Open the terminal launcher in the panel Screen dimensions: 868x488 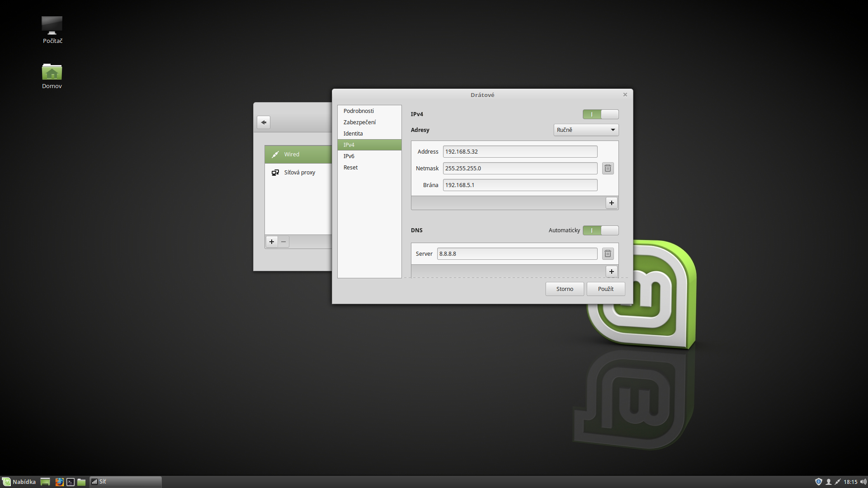click(x=71, y=482)
